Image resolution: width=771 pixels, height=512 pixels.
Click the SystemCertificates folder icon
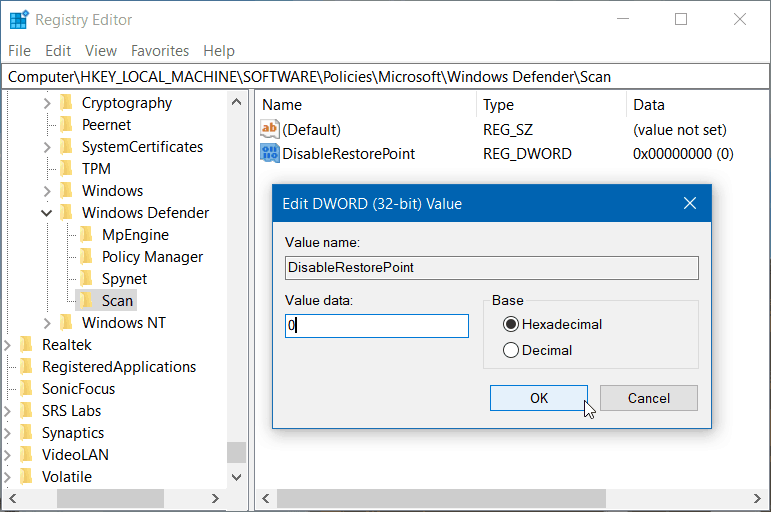click(x=66, y=147)
